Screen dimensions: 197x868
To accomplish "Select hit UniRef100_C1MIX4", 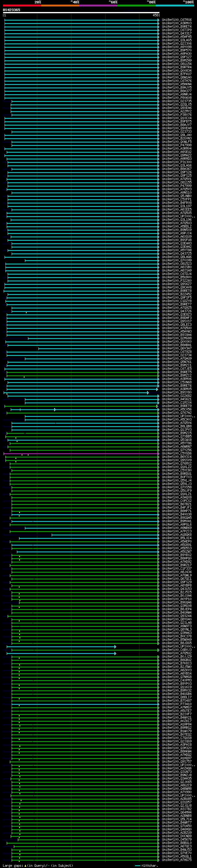I will (176, 403).
